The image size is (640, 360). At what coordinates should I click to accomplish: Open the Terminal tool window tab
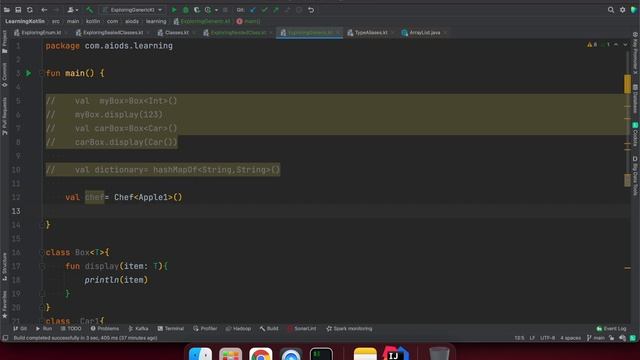point(171,329)
